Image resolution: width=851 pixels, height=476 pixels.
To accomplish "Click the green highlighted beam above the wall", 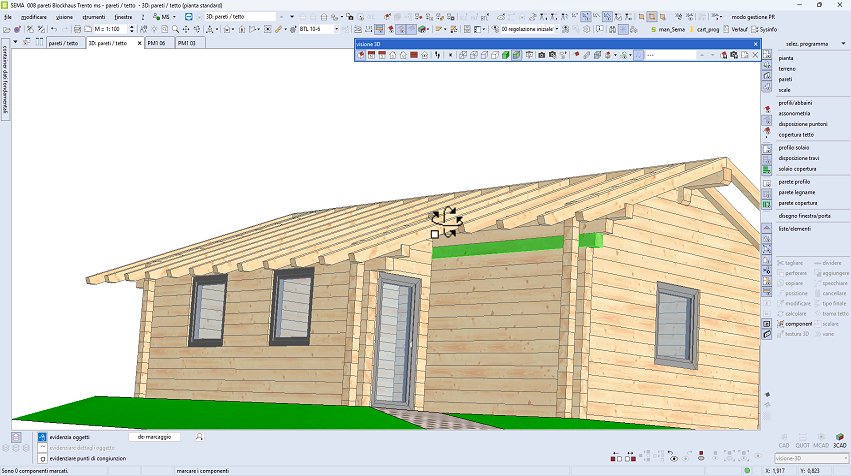I will pos(497,244).
